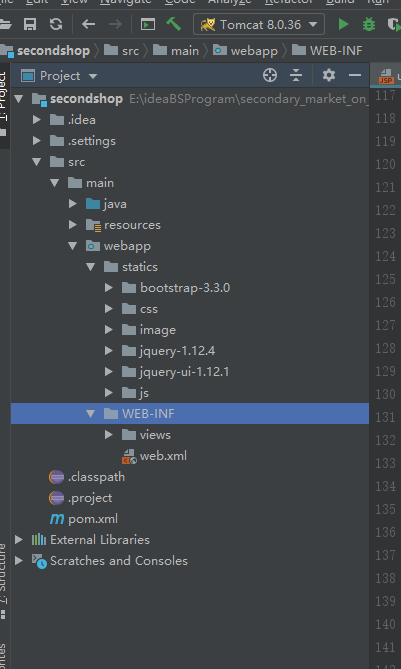Image resolution: width=401 pixels, height=669 pixels.
Task: Expand the css folder arrow
Action: (109, 309)
